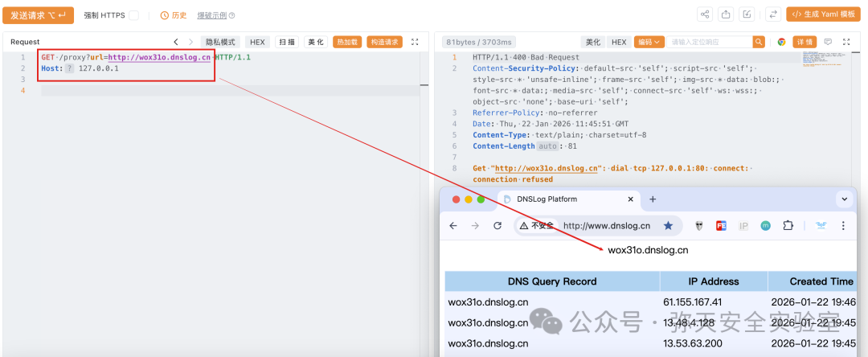The width and height of the screenshot is (868, 357).
Task: Click the wox31o.dnslog.cn subdomain heading
Action: point(648,250)
